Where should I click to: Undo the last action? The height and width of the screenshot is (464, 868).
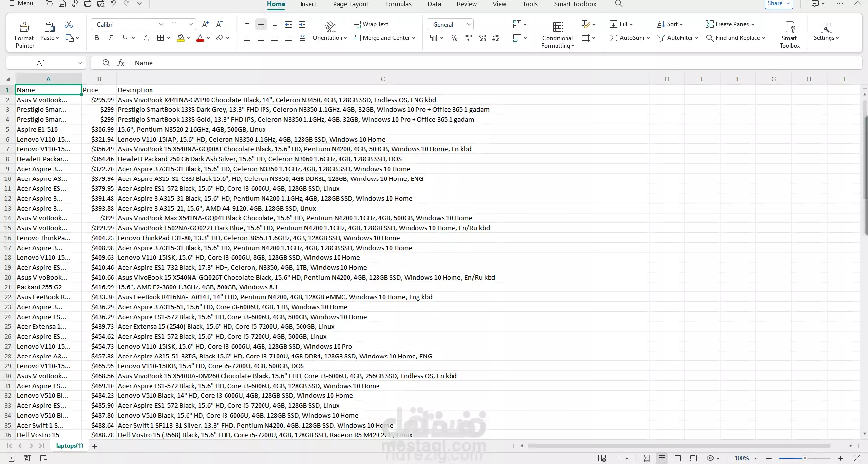coord(113,4)
